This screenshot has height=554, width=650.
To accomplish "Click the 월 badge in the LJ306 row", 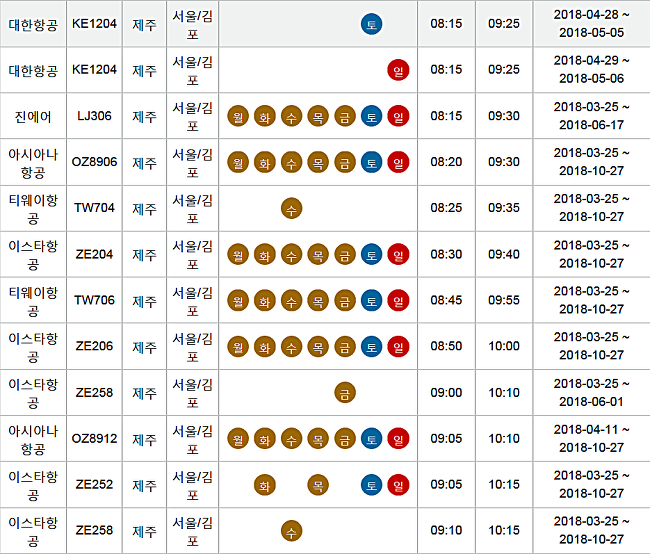I will click(x=238, y=116).
